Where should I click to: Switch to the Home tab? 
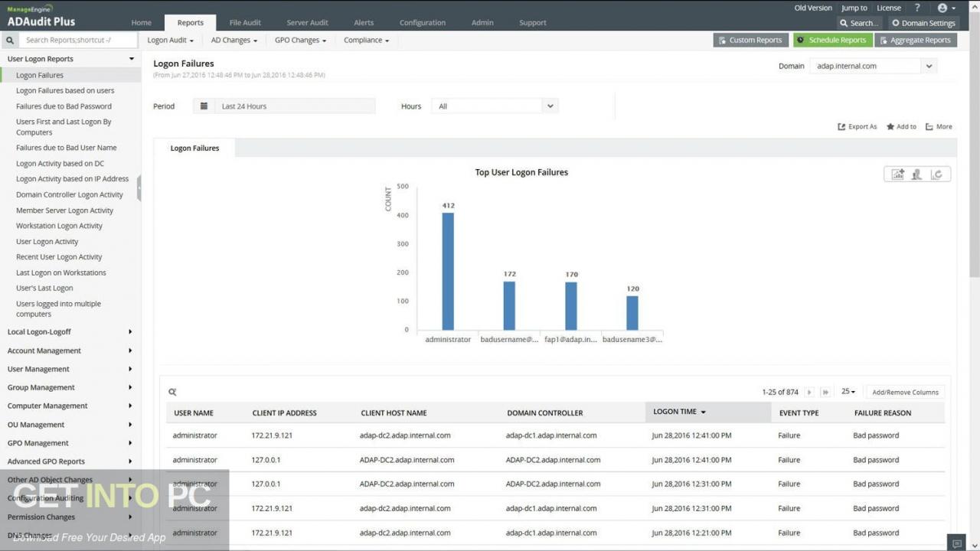click(x=141, y=23)
